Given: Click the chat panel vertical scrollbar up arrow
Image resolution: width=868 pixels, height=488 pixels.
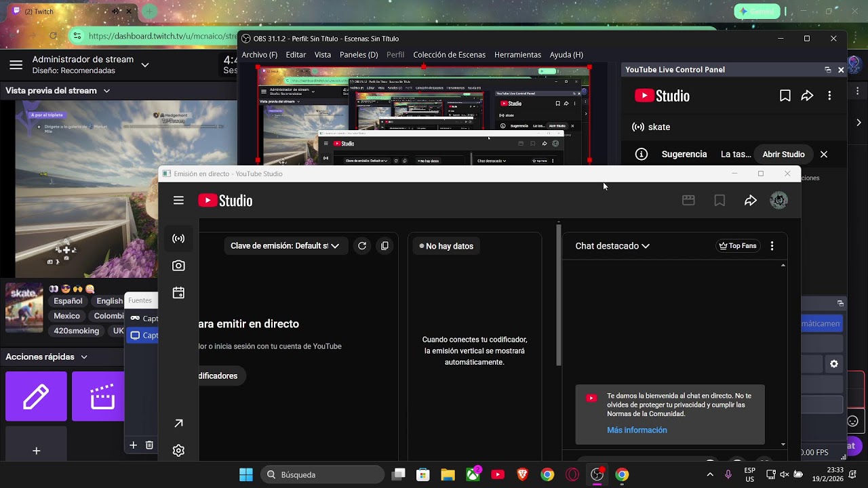Looking at the screenshot, I should pyautogui.click(x=783, y=266).
